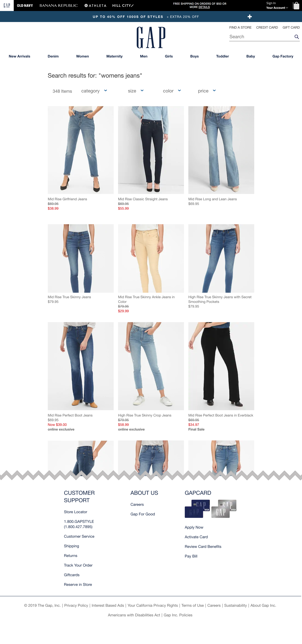Click into the Search input field

click(x=261, y=37)
